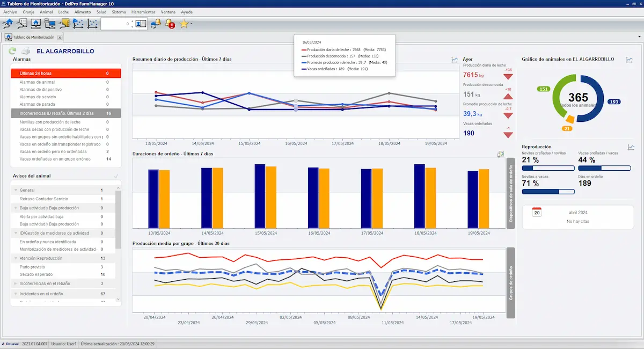Collapse the Atención Reproducción group
Viewport: 644px width, 349px height.
click(x=15, y=258)
